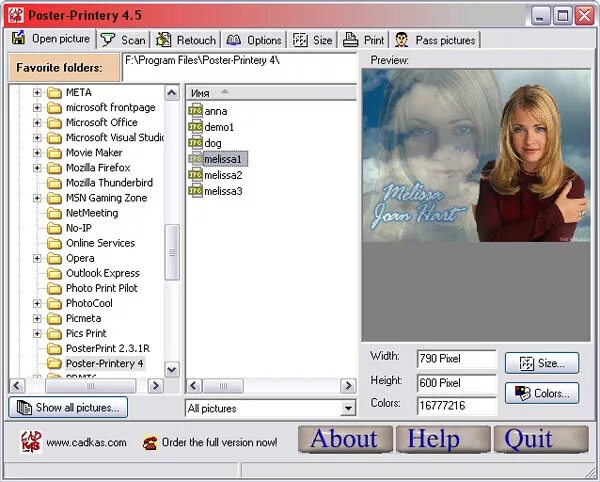Image resolution: width=600 pixels, height=482 pixels.
Task: Open the Scan tab
Action: click(x=123, y=40)
